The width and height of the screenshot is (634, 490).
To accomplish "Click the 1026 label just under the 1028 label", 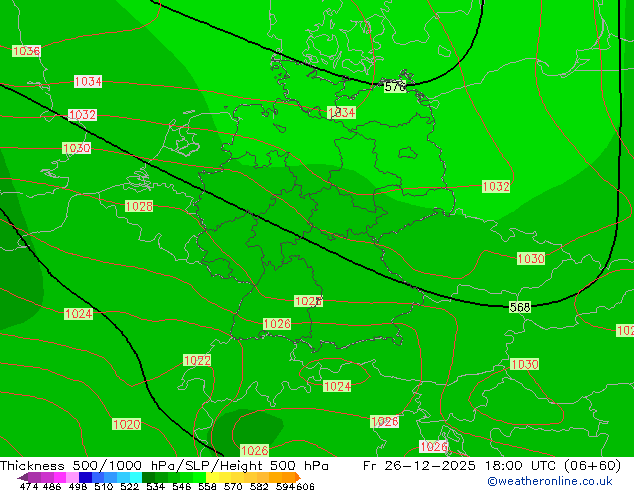I will click(x=277, y=324).
